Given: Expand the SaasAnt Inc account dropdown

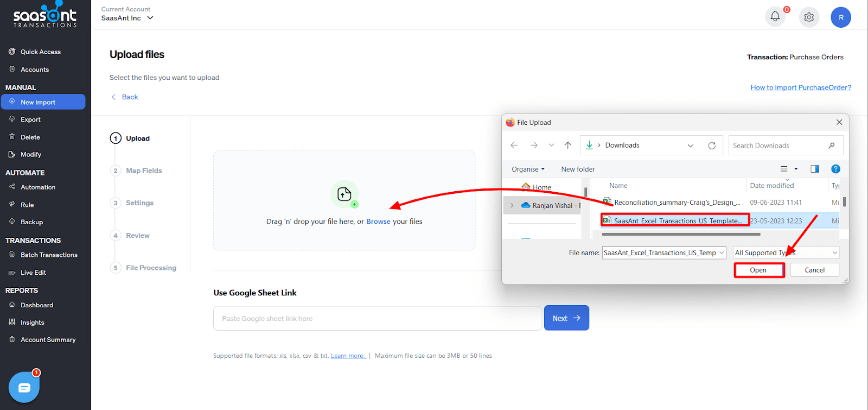Looking at the screenshot, I should 150,18.
